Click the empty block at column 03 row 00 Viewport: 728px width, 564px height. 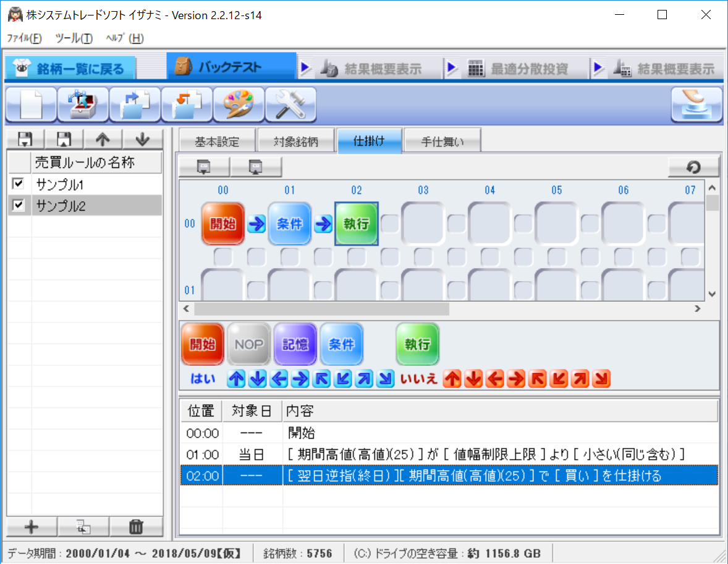pos(423,224)
